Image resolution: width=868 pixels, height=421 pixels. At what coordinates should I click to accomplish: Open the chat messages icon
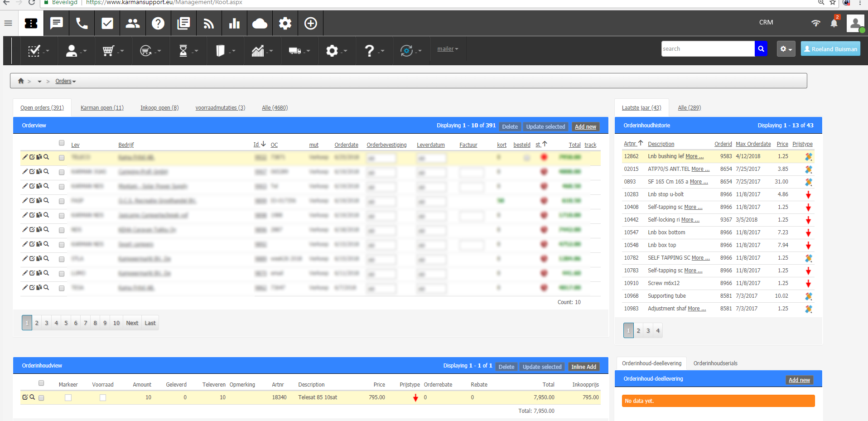click(57, 23)
